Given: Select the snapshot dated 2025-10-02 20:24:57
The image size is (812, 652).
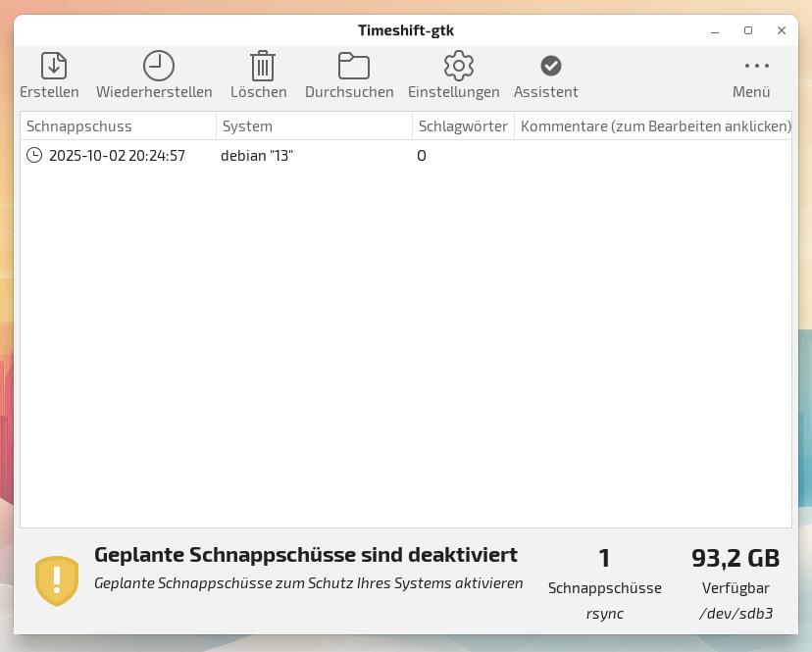Looking at the screenshot, I should click(117, 156).
